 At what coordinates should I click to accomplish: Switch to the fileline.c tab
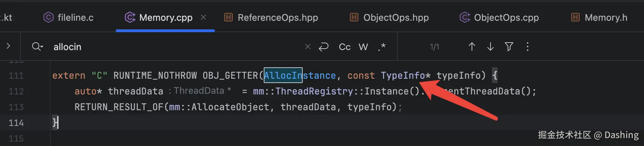69,18
